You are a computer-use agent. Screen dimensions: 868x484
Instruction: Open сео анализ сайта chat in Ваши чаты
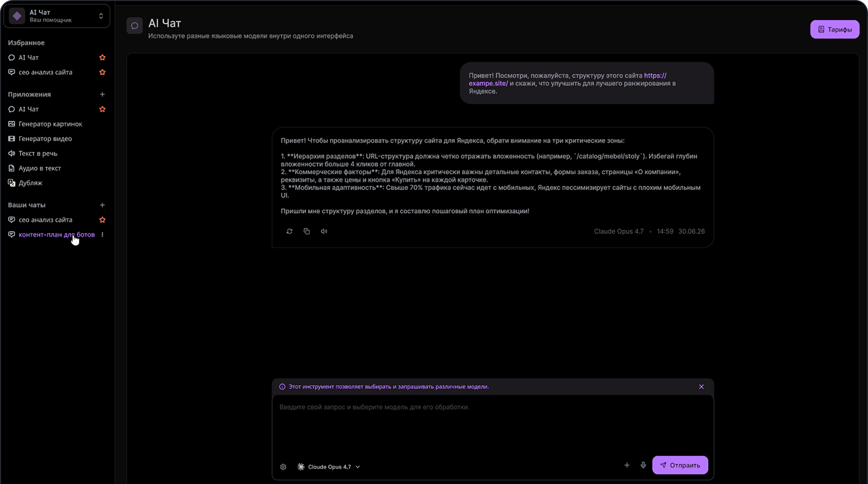point(46,220)
